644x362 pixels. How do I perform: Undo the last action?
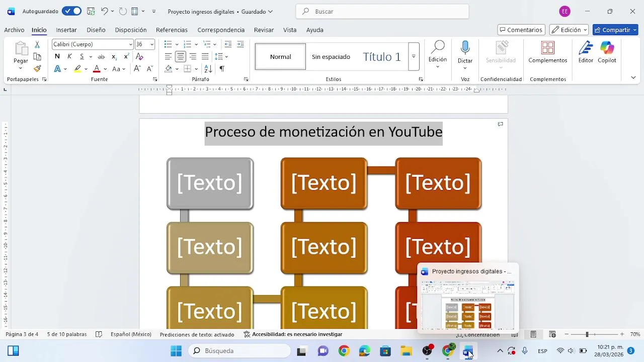coord(104,11)
